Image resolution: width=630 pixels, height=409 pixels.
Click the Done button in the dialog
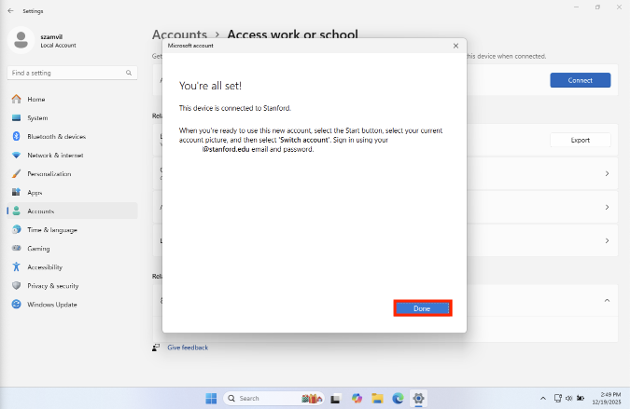[422, 308]
